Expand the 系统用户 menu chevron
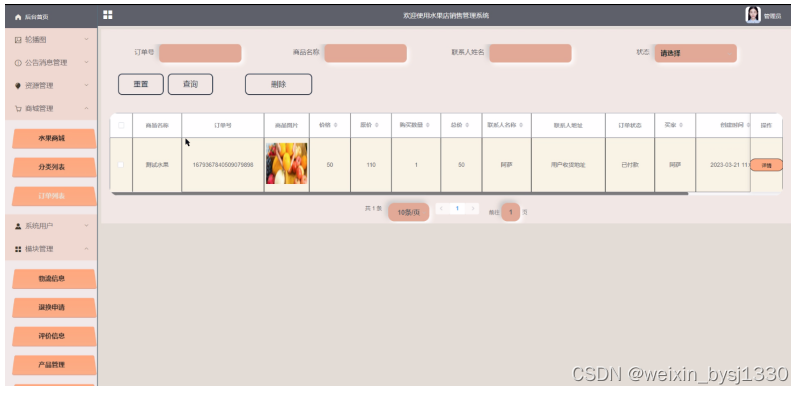 coord(86,226)
